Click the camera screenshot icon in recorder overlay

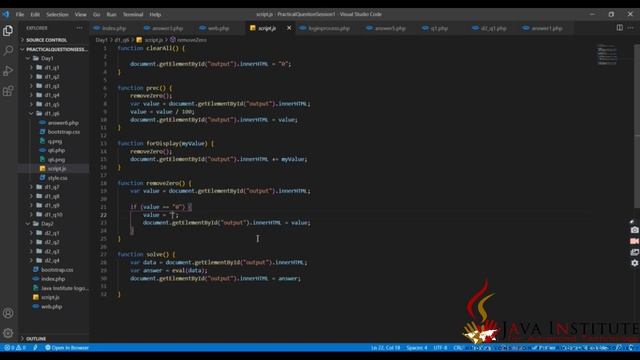(634, 230)
